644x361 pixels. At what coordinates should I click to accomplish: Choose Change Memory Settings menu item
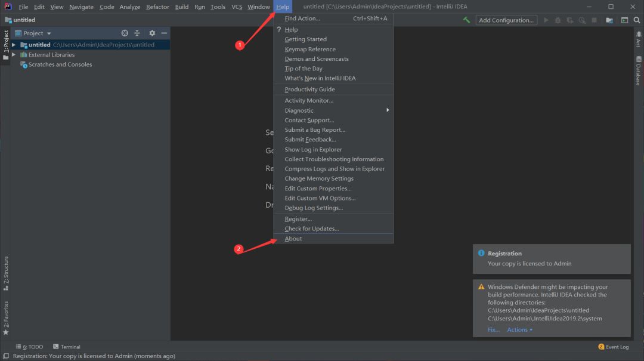coord(333,178)
